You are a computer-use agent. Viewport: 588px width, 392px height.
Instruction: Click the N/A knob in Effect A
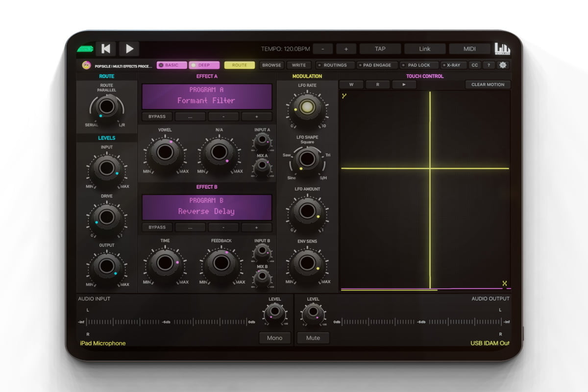click(x=219, y=152)
